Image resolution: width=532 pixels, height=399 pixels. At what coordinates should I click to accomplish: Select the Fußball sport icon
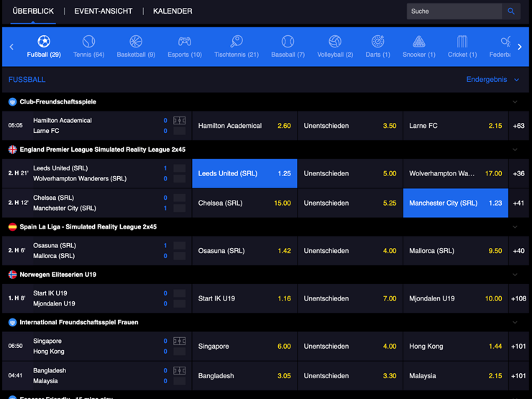coord(44,42)
